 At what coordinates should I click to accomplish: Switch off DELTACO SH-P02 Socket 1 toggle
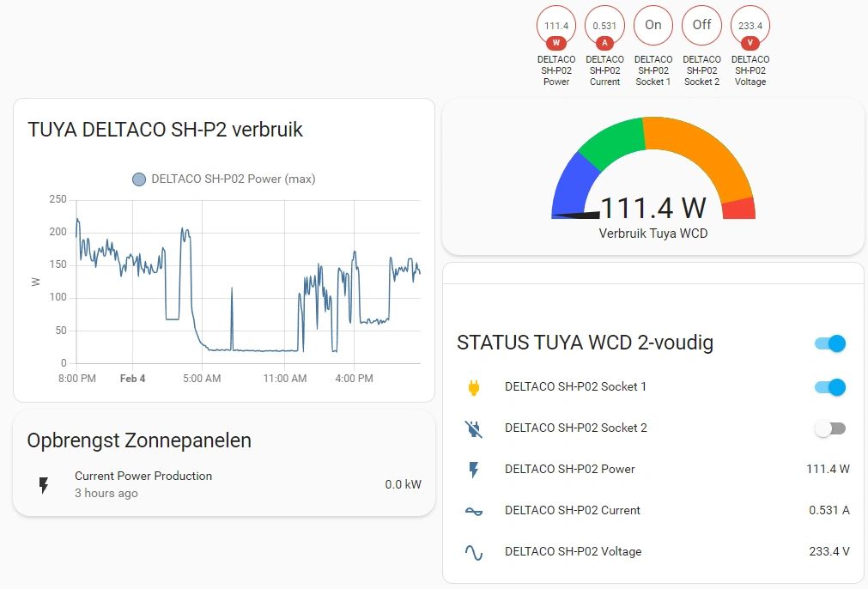point(830,387)
